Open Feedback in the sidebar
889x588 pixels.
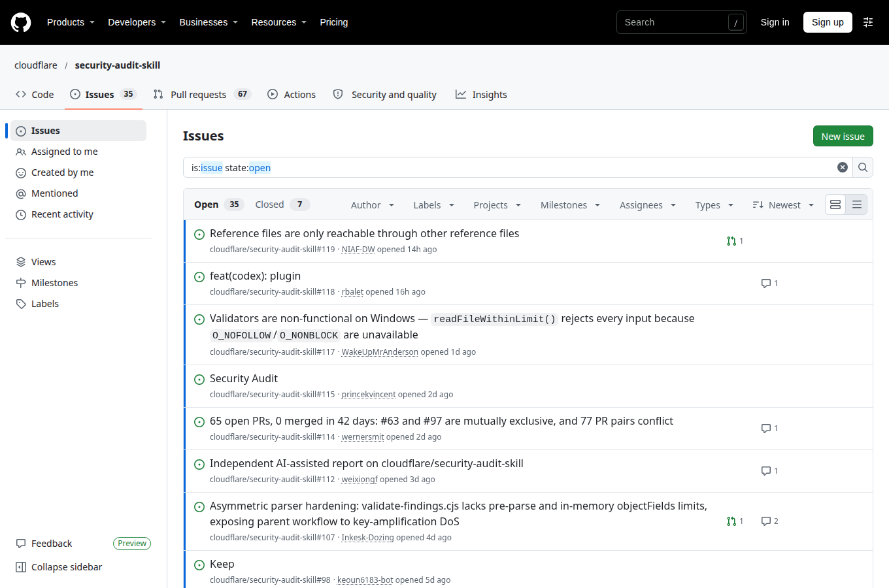[52, 544]
